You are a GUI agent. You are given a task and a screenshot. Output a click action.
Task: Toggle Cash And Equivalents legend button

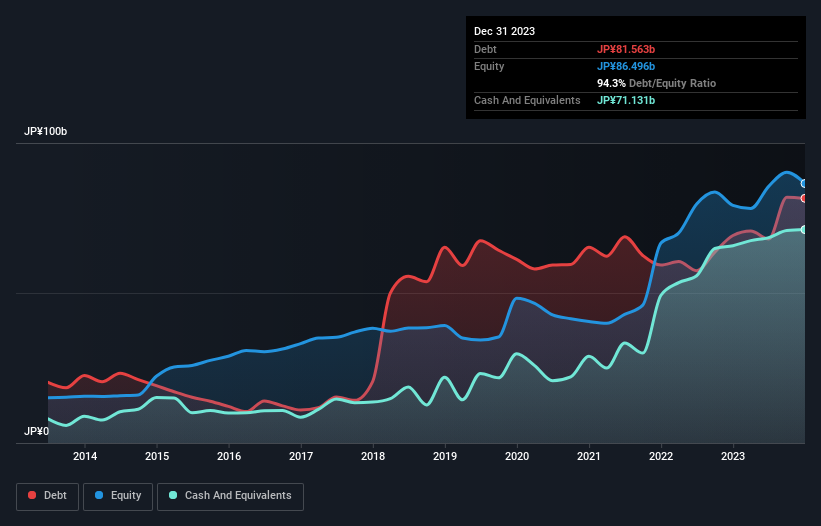click(x=230, y=496)
